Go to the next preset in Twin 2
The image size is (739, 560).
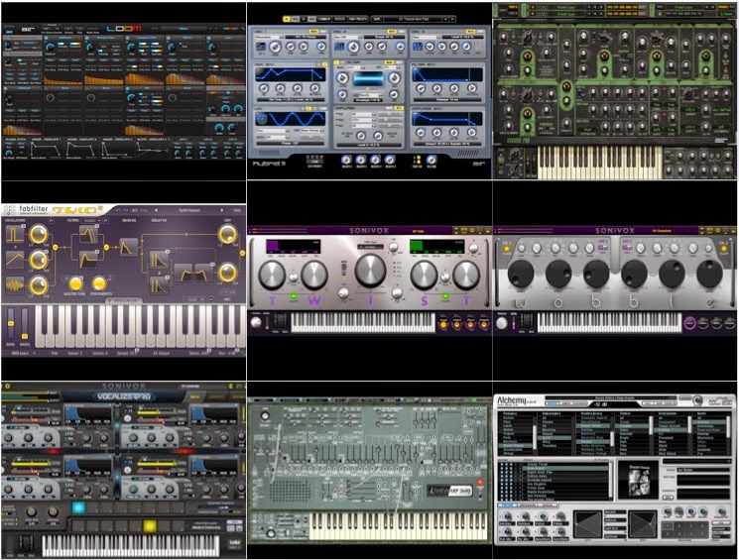[x=222, y=210]
